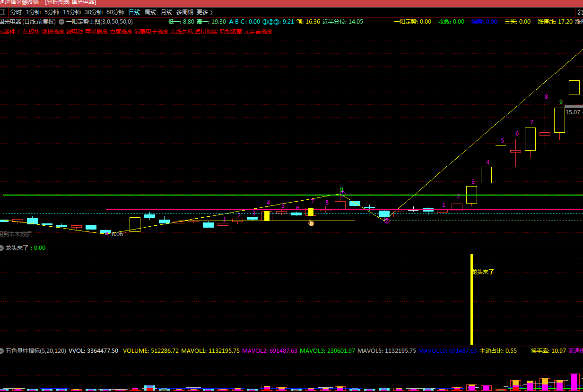Click the 笔: 16.36 readout

click(x=308, y=22)
